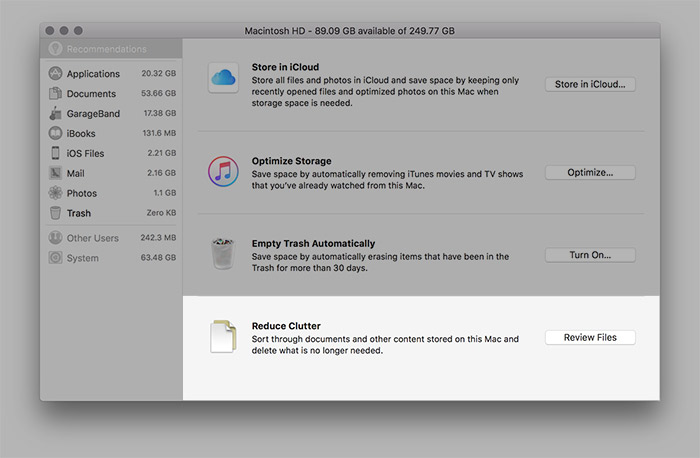Choose the GarageBand category label
The width and height of the screenshot is (700, 458).
click(93, 114)
